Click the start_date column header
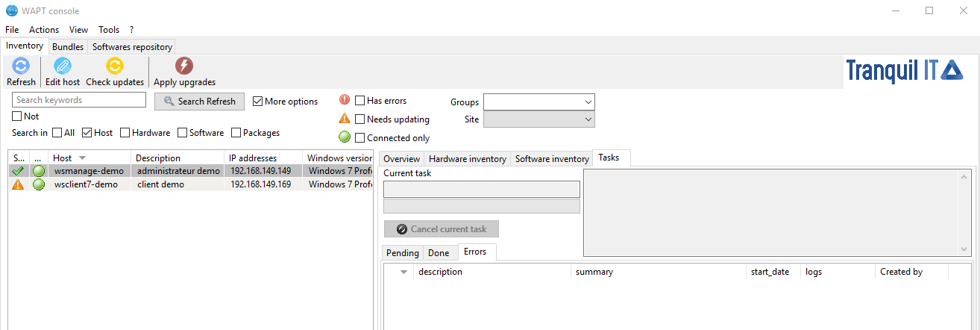 pyautogui.click(x=773, y=272)
